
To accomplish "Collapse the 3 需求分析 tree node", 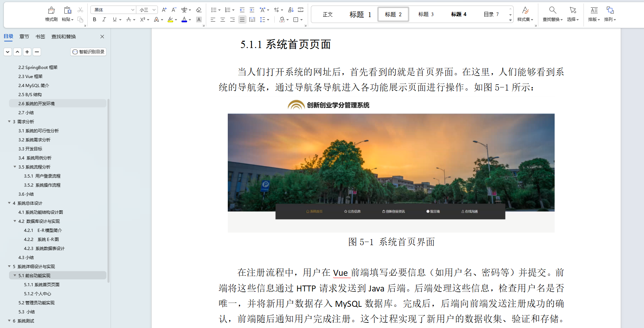I will [x=9, y=122].
